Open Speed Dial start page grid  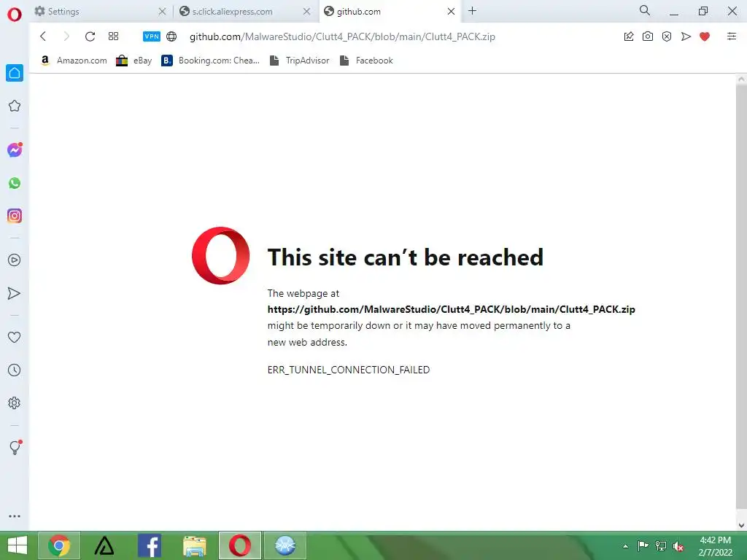113,36
